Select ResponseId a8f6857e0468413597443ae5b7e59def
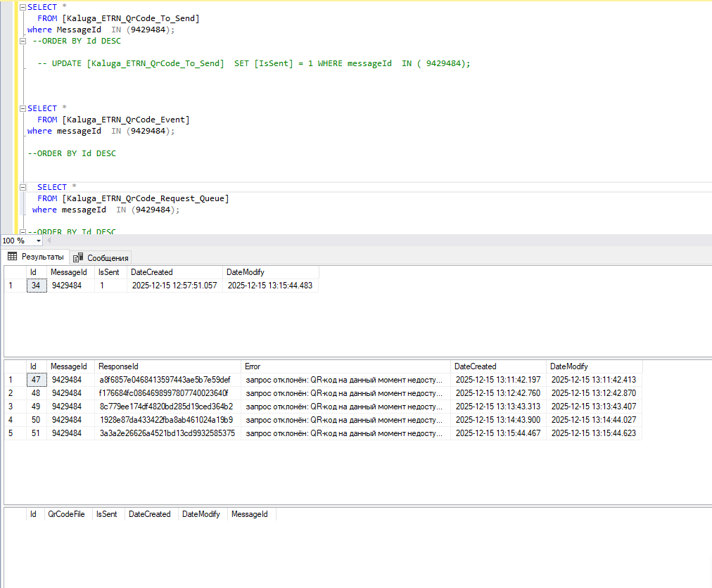Image resolution: width=712 pixels, height=588 pixels. click(x=167, y=380)
